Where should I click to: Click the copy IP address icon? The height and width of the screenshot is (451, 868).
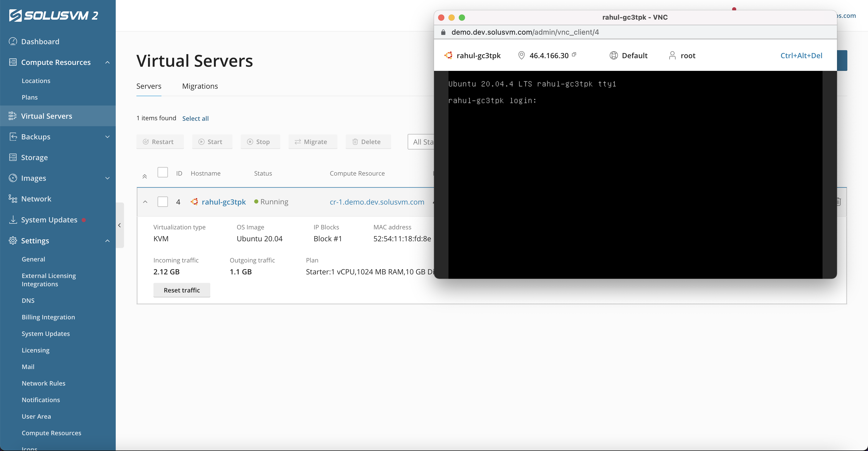(574, 54)
